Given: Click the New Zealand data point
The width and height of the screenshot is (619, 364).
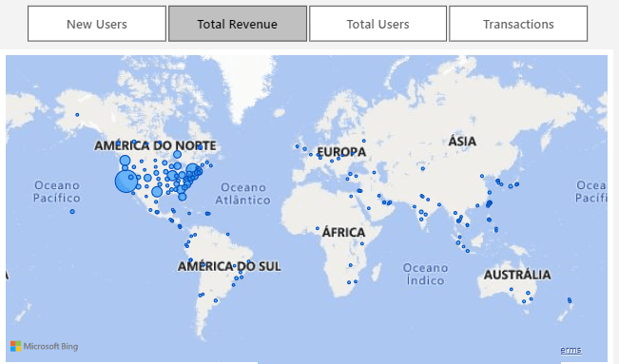Looking at the screenshot, I should 570,300.
